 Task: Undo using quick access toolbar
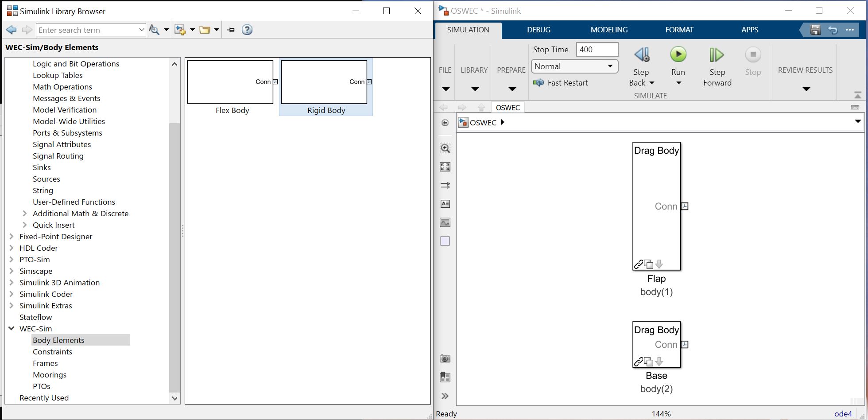(x=833, y=30)
